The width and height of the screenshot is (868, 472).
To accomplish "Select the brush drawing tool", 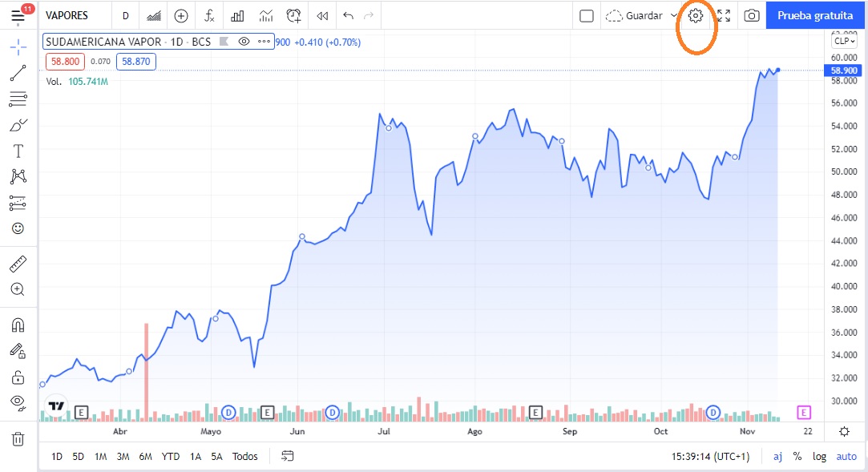I will [18, 125].
